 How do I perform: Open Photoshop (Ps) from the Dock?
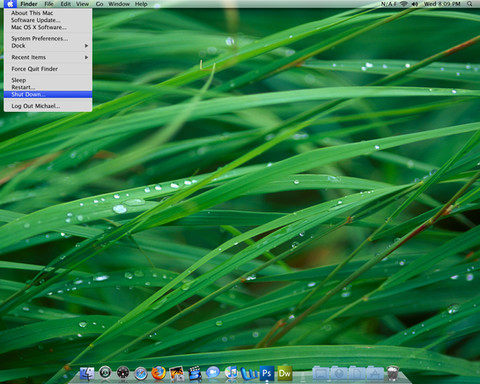pyautogui.click(x=266, y=373)
